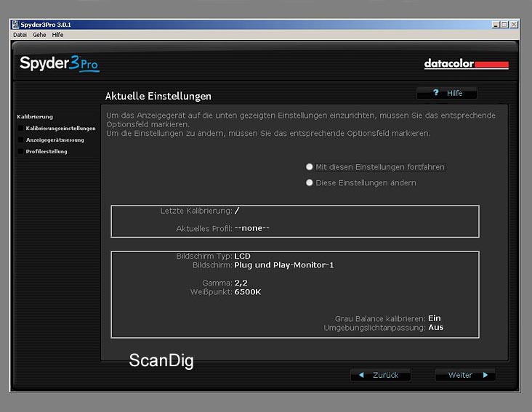Screen dimensions: 532x412
Task: Click the 'Bildschirm Typ:' label
Action: tap(204, 256)
